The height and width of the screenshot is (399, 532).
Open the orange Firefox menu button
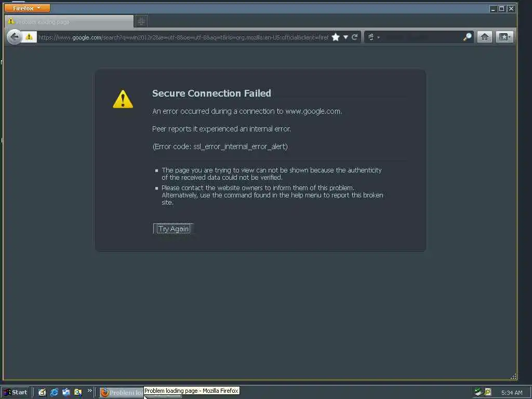point(27,8)
